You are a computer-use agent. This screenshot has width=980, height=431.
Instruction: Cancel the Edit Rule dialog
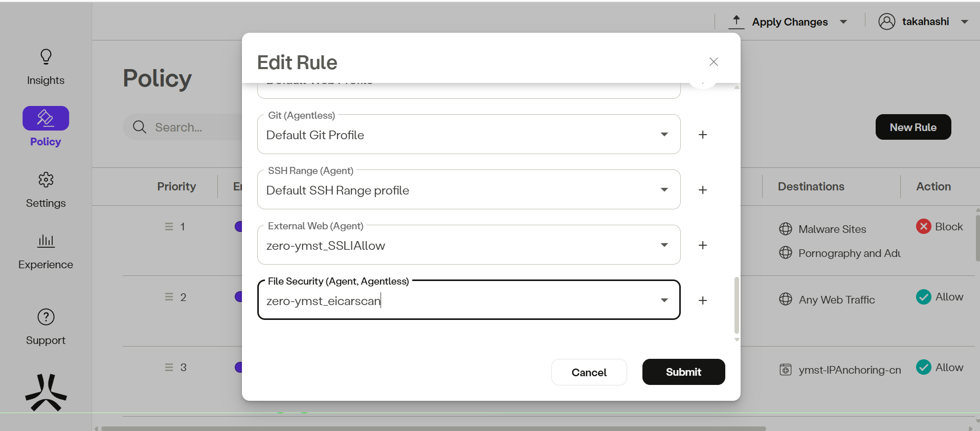coord(589,373)
